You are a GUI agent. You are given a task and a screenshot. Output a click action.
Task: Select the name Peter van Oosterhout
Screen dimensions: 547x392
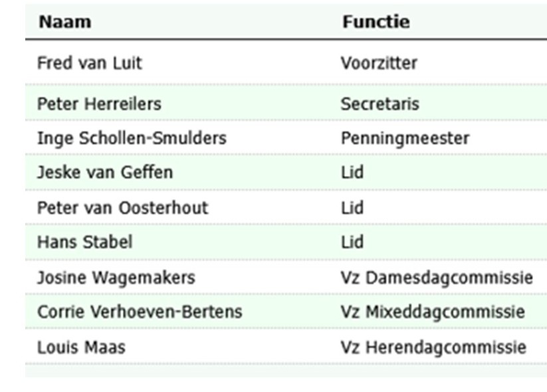click(122, 208)
